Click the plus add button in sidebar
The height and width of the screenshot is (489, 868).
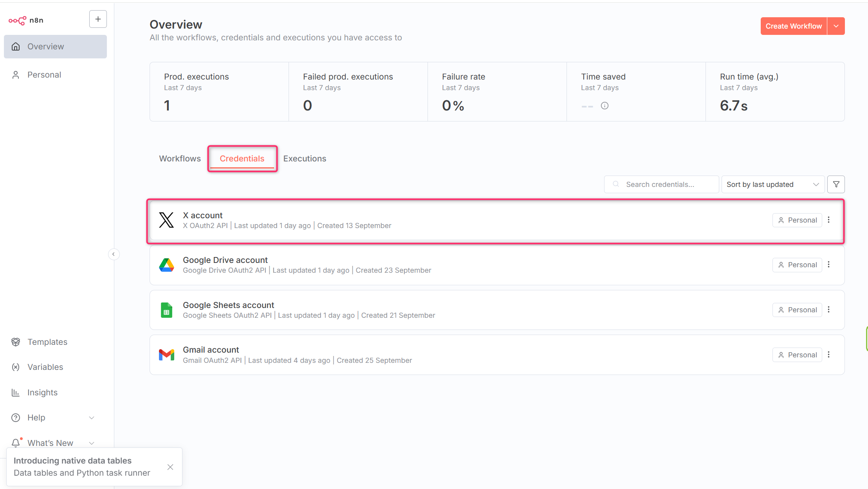98,19
